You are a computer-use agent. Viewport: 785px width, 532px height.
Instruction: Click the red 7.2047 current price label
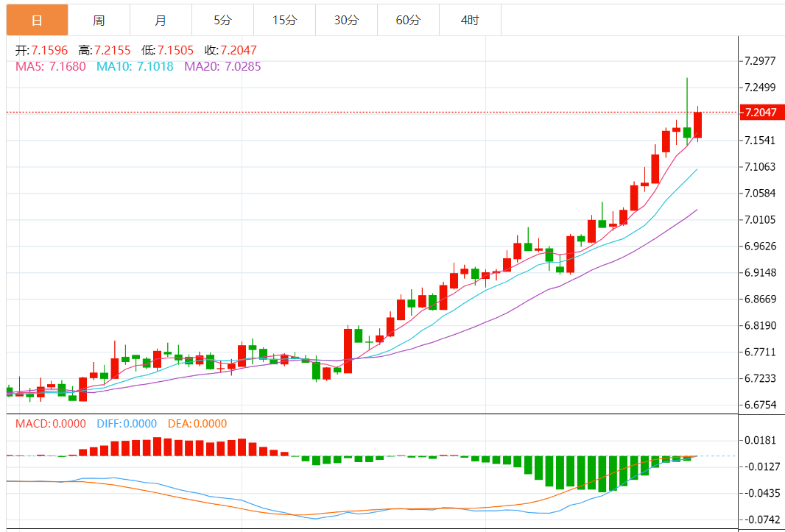[761, 112]
